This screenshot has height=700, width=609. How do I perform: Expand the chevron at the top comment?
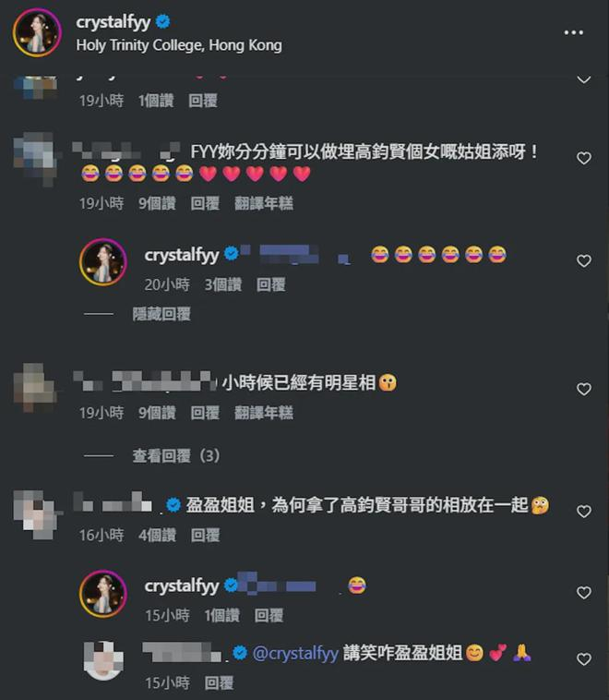(583, 80)
